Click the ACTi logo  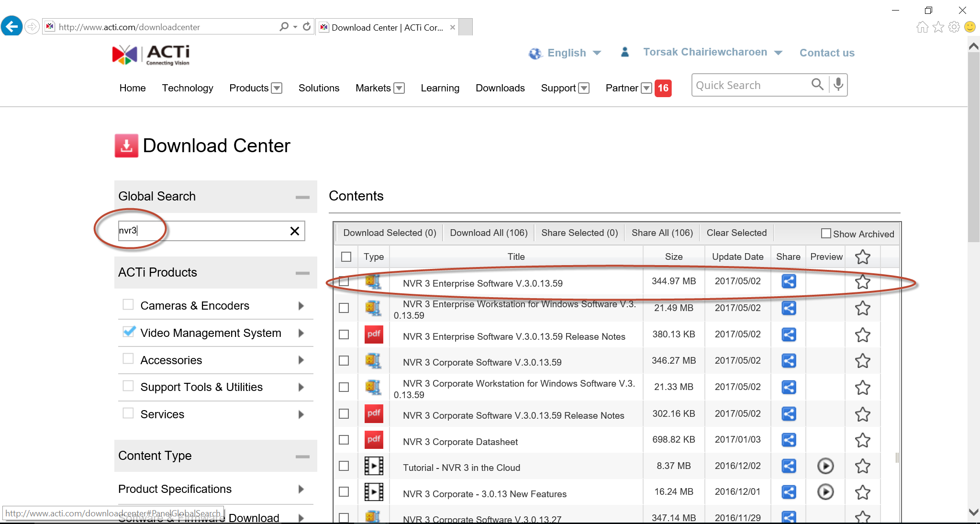tap(151, 55)
